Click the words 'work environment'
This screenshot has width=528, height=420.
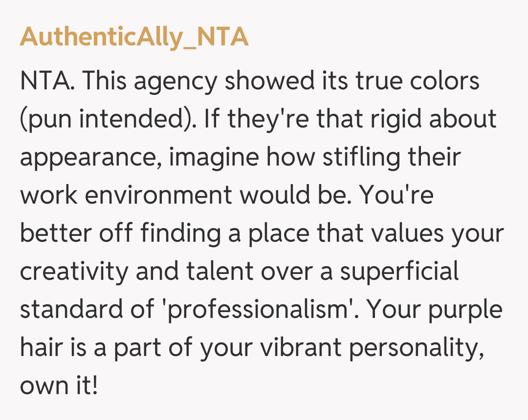[126, 195]
